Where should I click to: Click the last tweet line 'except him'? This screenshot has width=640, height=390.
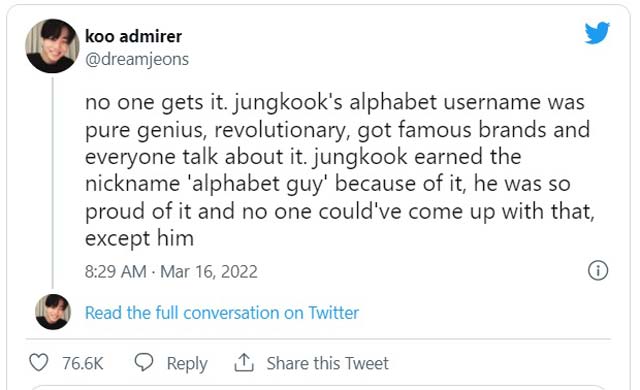[139, 239]
